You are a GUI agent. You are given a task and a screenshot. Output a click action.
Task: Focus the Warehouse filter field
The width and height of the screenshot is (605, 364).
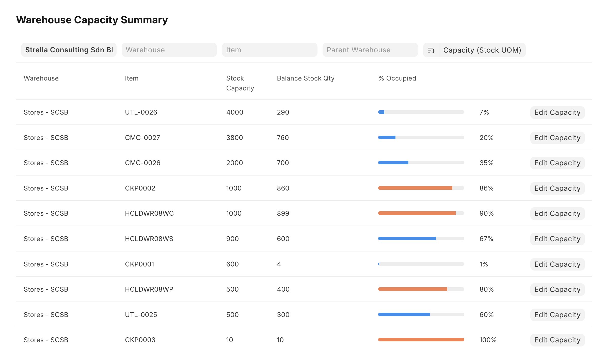(x=169, y=50)
